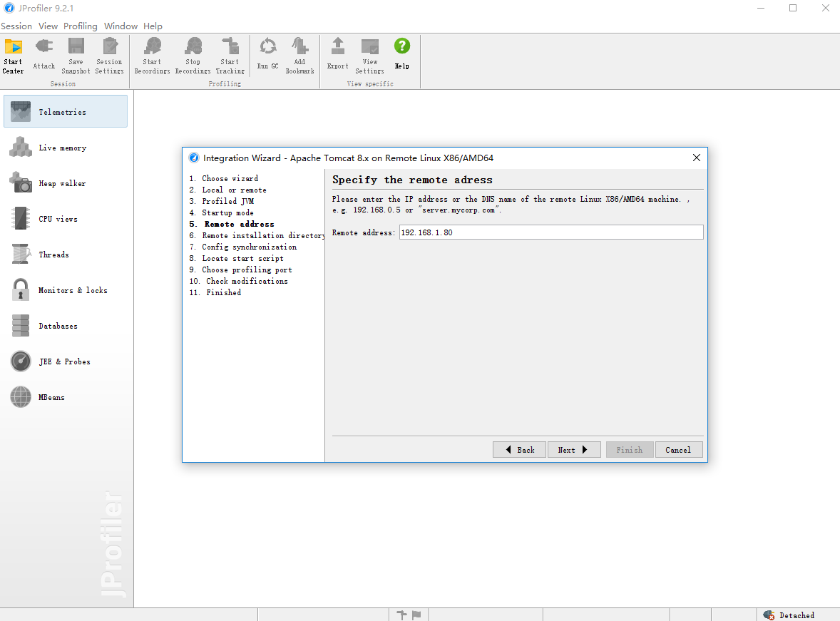840x621 pixels.
Task: Click 'Specify the remote adress' heading
Action: [x=412, y=180]
